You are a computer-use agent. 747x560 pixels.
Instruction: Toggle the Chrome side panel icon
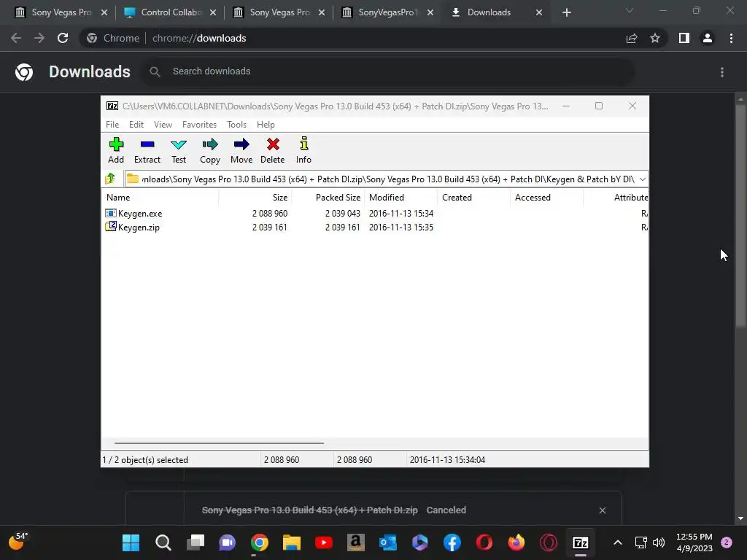[x=684, y=38]
